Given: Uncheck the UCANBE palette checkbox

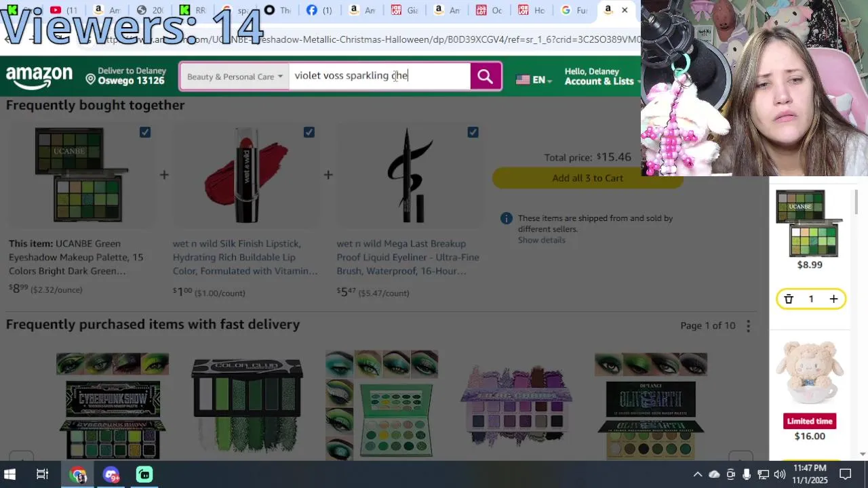Looking at the screenshot, I should 145,132.
